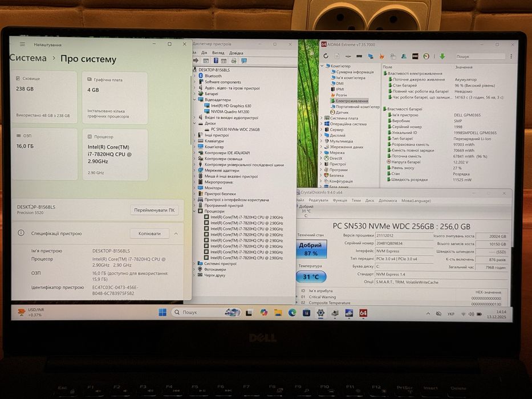Viewport: 532px width, 399px height.
Task: Click the AIDA64 clock gauge toolbar icon
Action: (x=427, y=56)
